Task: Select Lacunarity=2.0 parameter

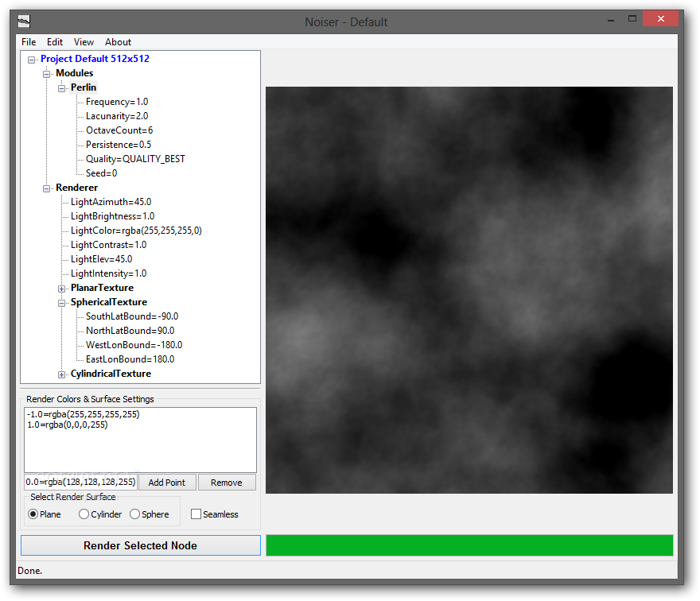Action: (x=117, y=116)
